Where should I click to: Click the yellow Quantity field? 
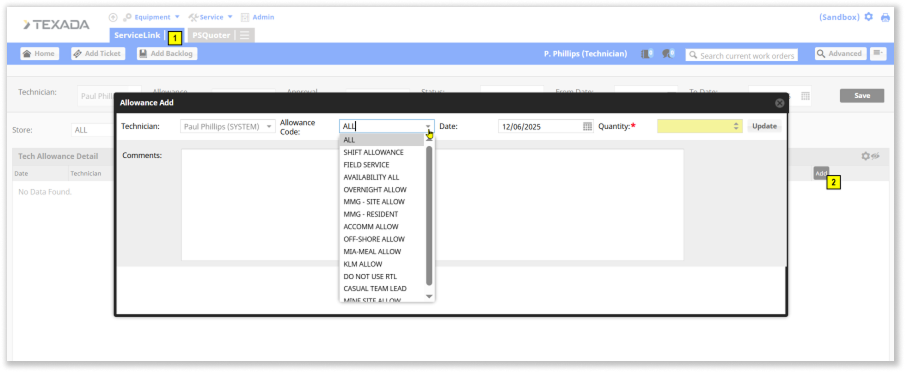click(x=695, y=126)
